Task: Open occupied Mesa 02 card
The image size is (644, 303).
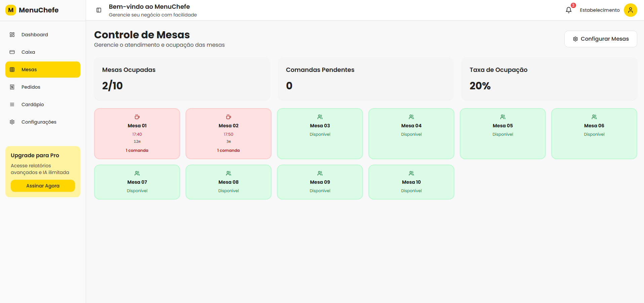Action: pos(229,134)
